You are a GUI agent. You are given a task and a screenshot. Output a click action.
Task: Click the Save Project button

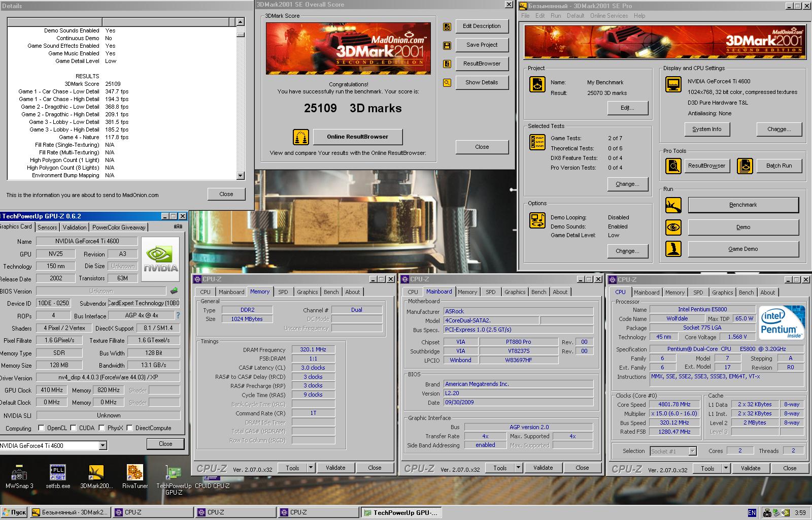(482, 45)
